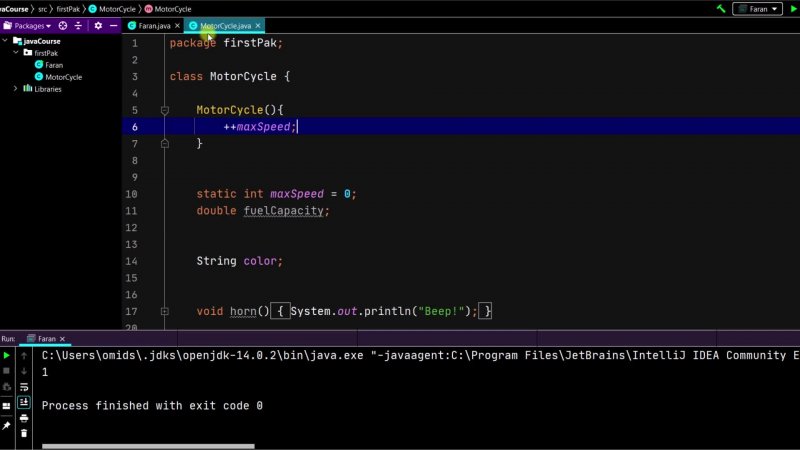Run the program from the top toolbar
The image size is (800, 450).
[x=793, y=8]
